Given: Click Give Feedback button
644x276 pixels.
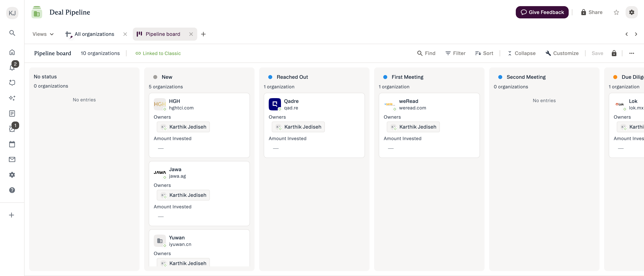Looking at the screenshot, I should pos(542,12).
